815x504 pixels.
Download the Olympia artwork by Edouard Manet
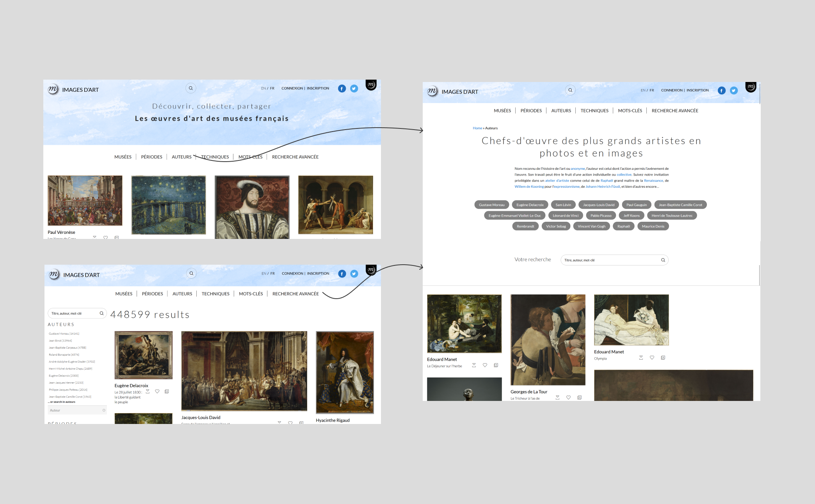coord(641,358)
